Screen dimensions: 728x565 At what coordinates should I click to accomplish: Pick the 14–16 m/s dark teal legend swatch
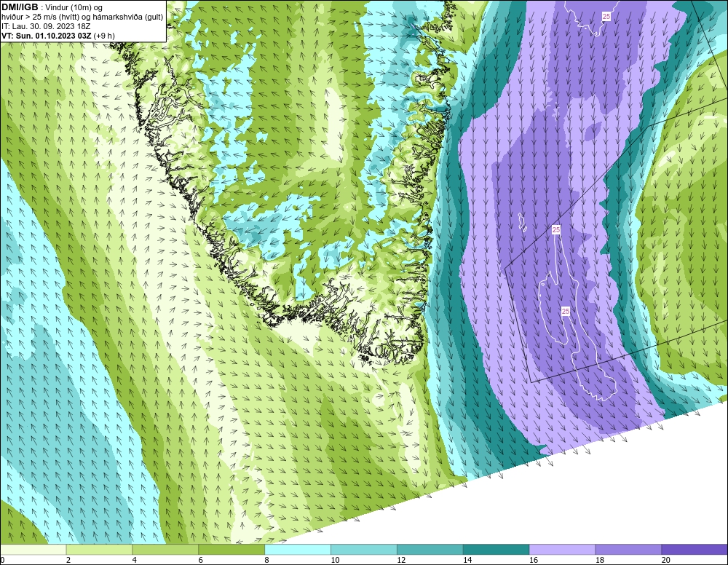pos(496,550)
